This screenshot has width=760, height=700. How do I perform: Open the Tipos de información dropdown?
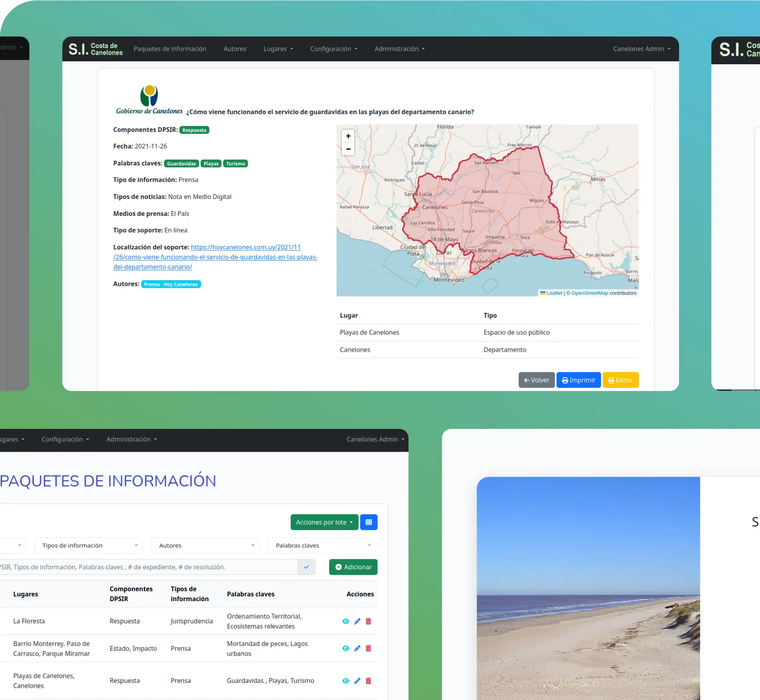88,545
